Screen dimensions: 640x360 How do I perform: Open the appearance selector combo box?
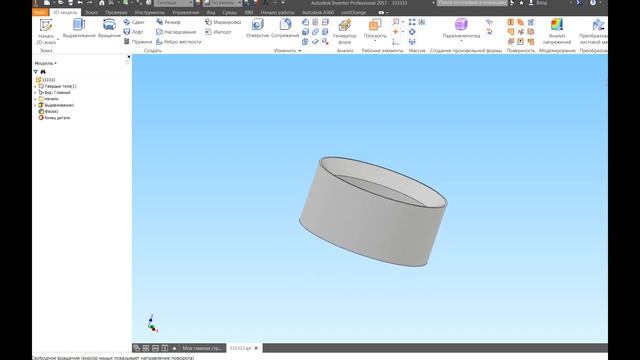coord(223,3)
